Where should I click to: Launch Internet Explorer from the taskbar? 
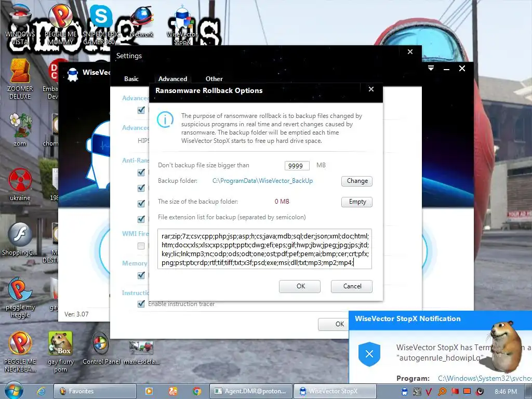(x=41, y=391)
